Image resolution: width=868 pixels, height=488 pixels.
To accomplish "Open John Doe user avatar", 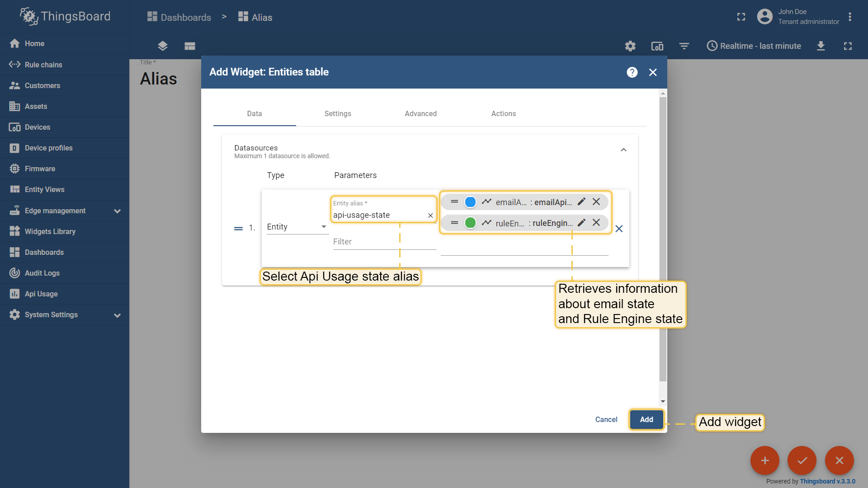I will click(x=764, y=17).
